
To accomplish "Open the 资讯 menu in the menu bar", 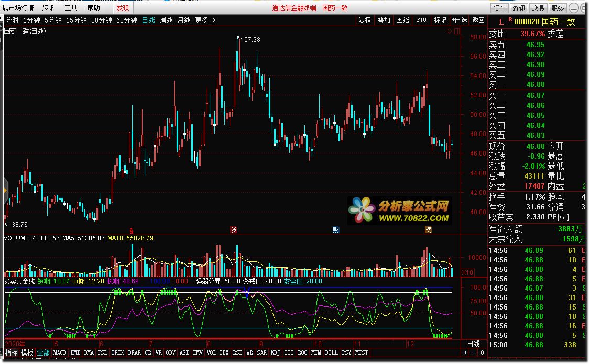I will [x=49, y=8].
